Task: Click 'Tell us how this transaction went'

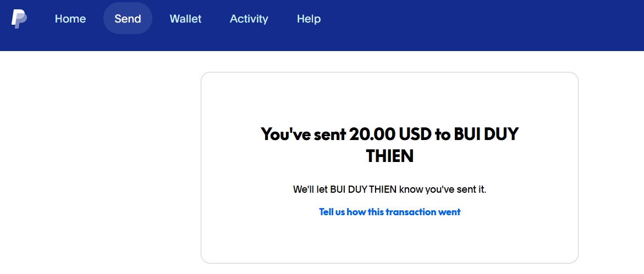Action: tap(389, 212)
